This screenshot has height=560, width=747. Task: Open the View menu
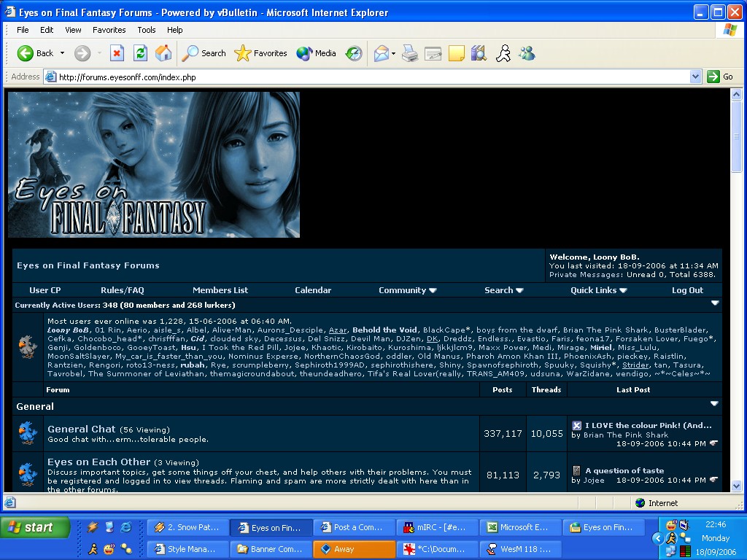coord(73,30)
